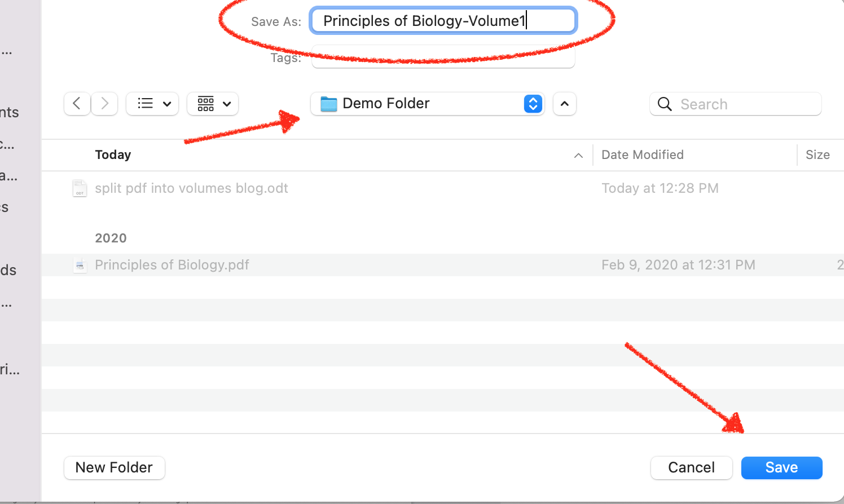Create a New Folder
This screenshot has height=504, width=844.
pyautogui.click(x=115, y=468)
